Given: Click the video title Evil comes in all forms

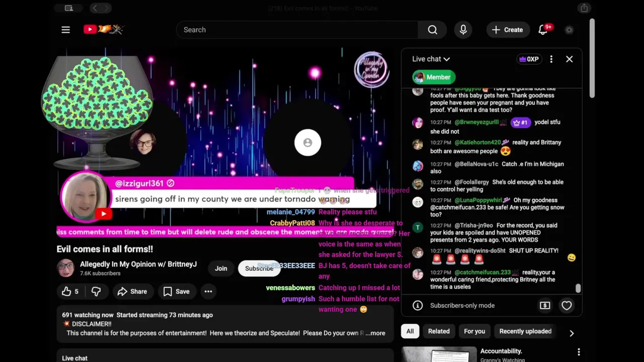Looking at the screenshot, I should (x=105, y=249).
